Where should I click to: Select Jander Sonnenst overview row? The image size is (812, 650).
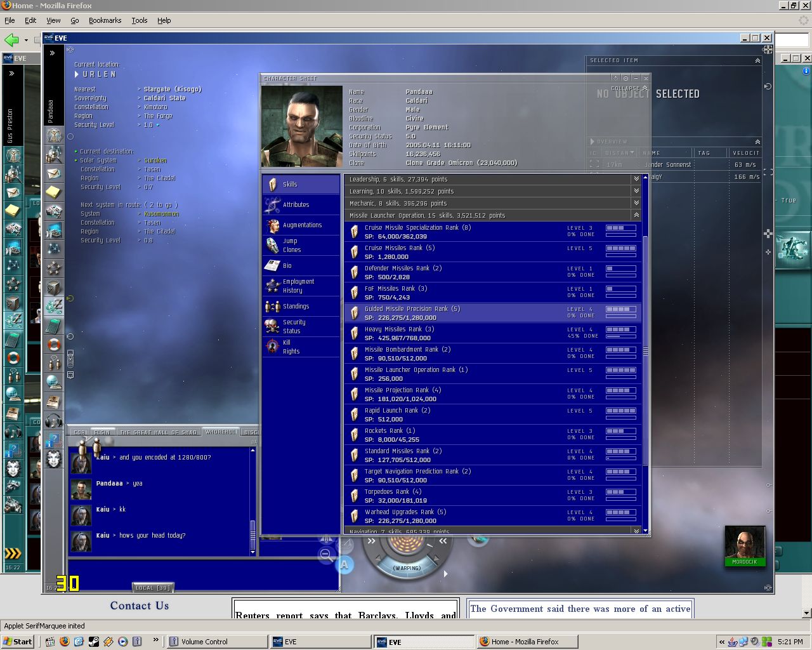coord(674,165)
